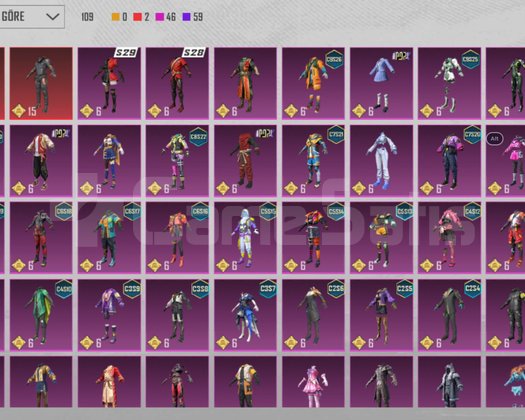The image size is (525, 420).
Task: Select the red and cream robe outfit
Action: (109, 382)
